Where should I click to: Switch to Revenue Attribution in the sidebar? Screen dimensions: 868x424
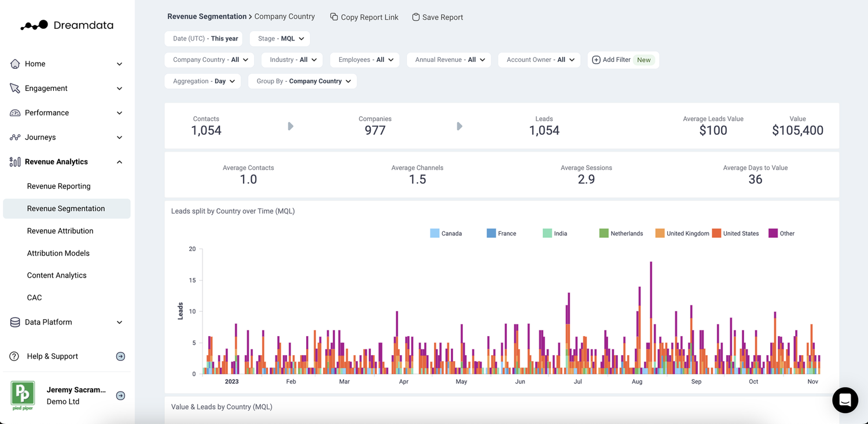click(x=60, y=231)
